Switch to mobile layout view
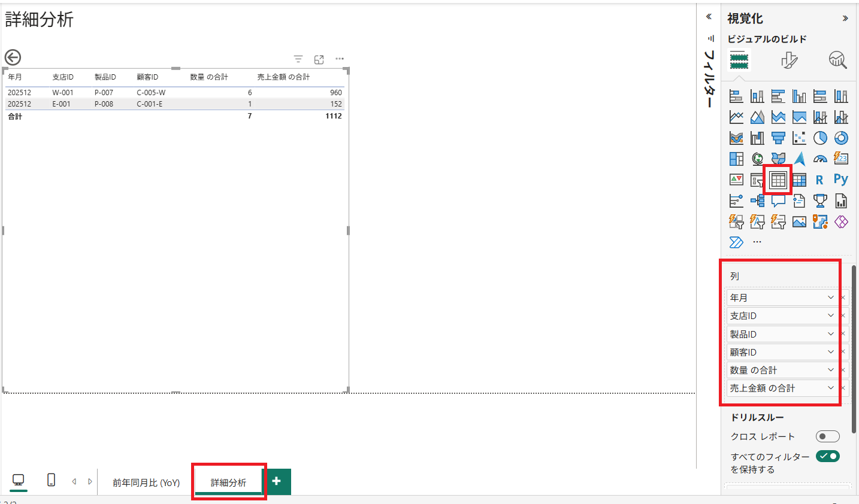This screenshot has height=504, width=859. coord(51,480)
